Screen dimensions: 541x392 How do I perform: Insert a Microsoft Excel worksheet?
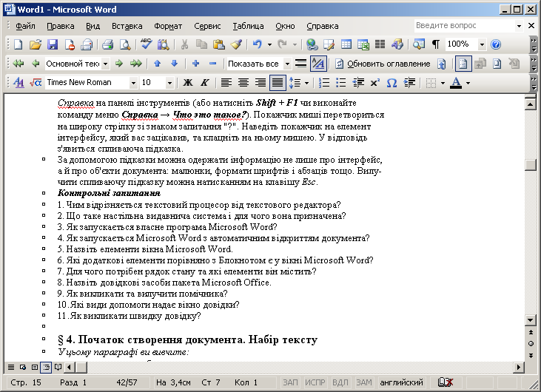tap(363, 44)
